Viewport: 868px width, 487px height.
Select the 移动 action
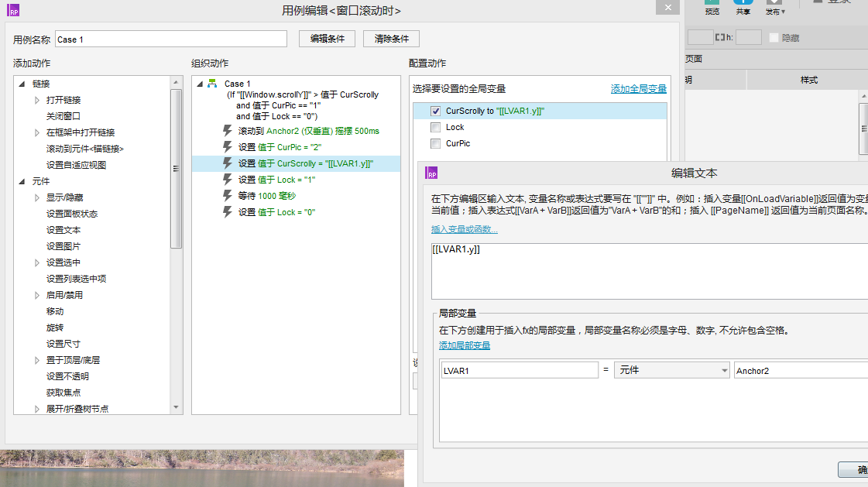pos(55,311)
